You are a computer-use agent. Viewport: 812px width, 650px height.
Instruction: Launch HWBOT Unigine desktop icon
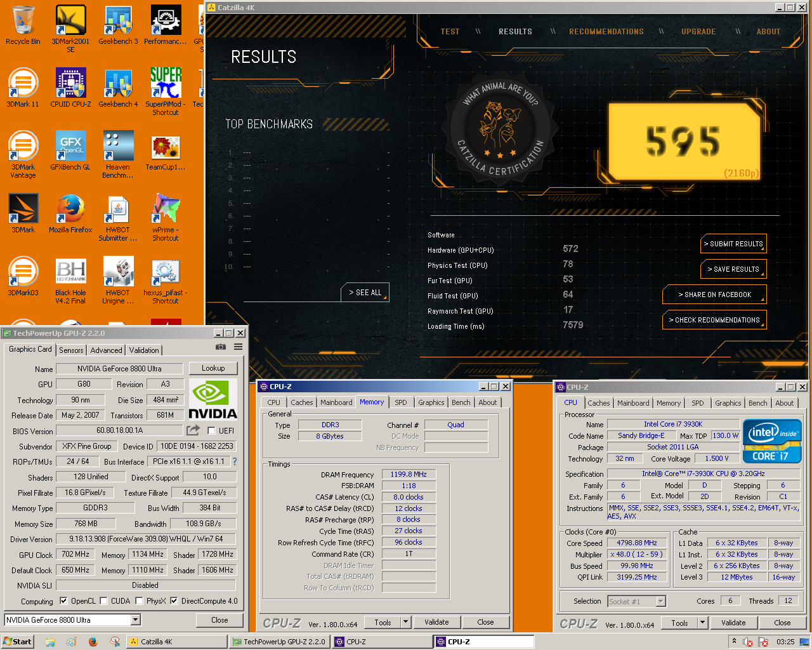point(118,281)
